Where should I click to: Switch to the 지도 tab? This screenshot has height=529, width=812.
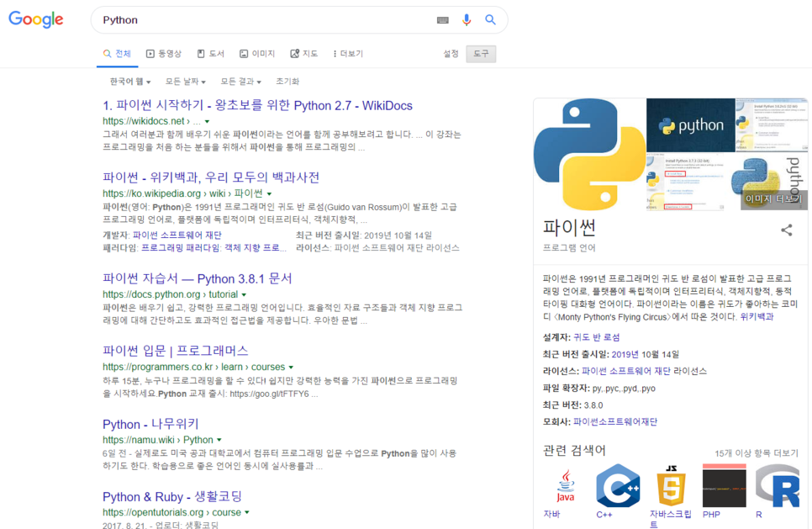(x=304, y=54)
